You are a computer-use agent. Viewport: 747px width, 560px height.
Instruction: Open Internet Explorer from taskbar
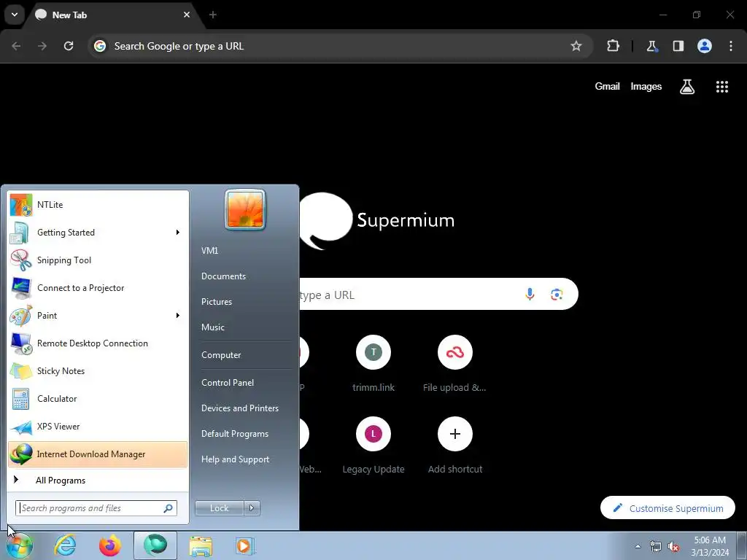pos(65,545)
